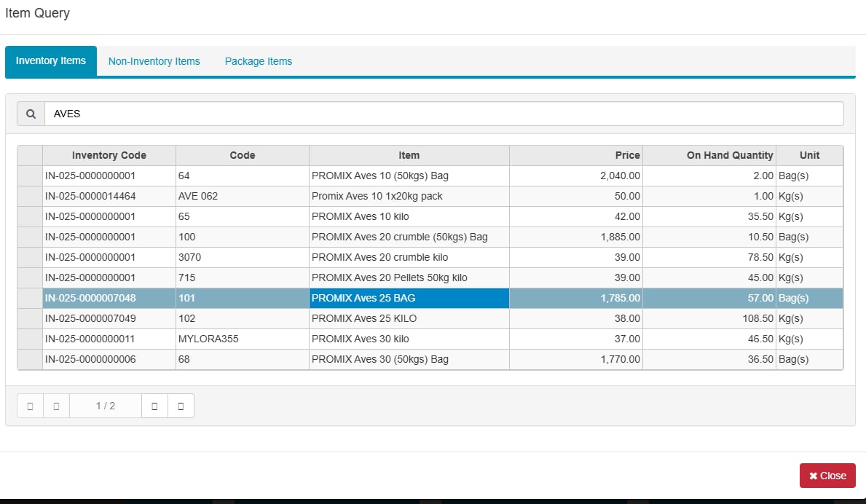Select the Inventory Items tab
866x504 pixels.
click(51, 61)
